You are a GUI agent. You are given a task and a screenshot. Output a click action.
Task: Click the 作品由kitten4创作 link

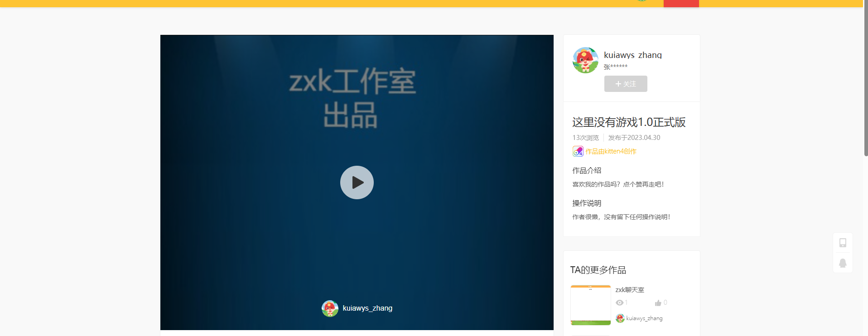(611, 151)
